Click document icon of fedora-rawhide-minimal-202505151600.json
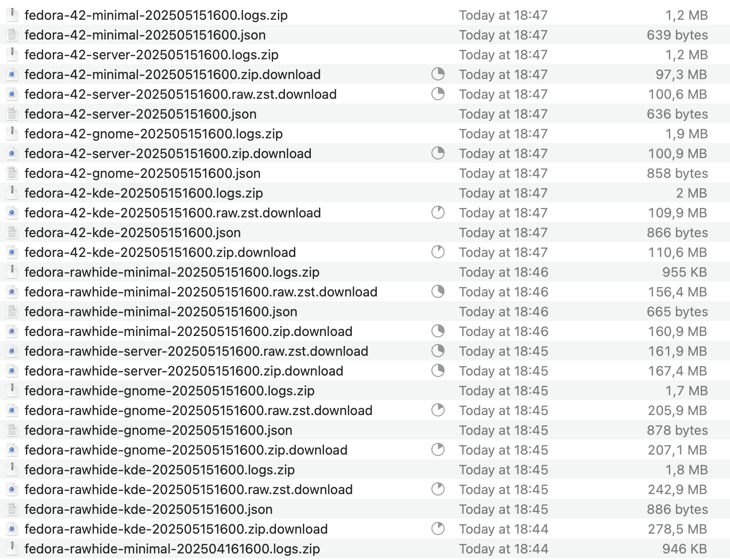 [x=12, y=312]
